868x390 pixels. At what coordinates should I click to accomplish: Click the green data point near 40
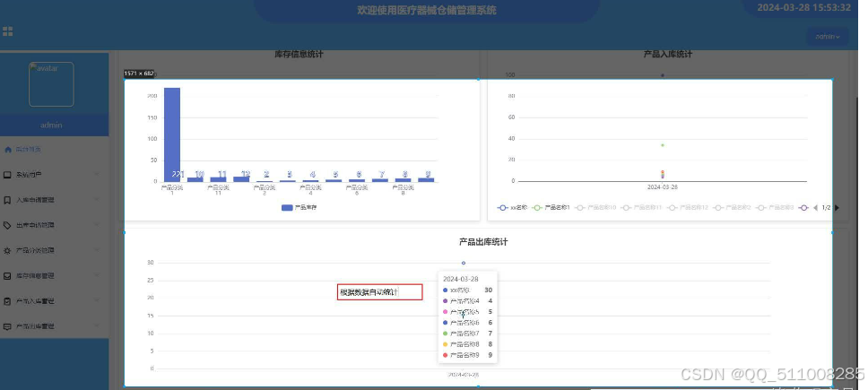pyautogui.click(x=663, y=145)
